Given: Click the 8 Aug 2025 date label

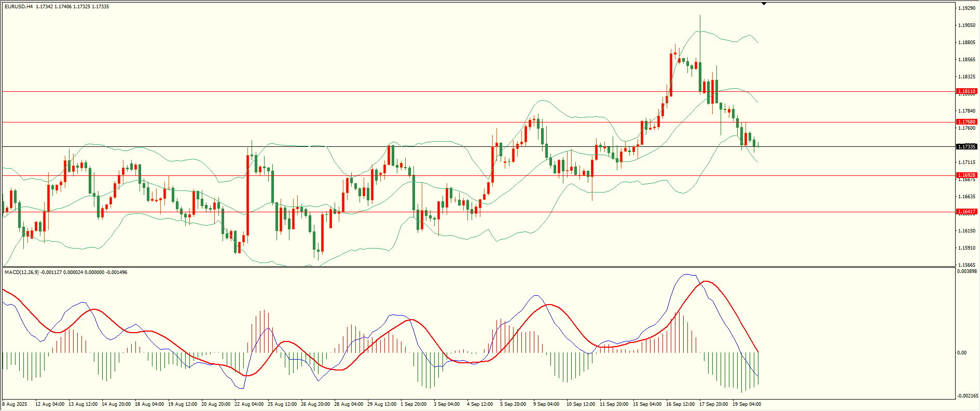Looking at the screenshot, I should pos(15,404).
